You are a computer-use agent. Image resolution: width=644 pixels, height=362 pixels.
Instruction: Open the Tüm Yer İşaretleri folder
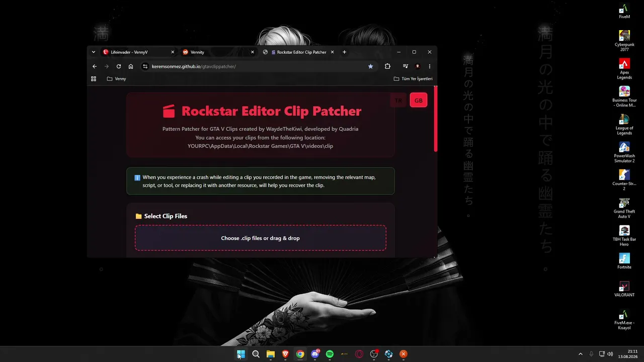pyautogui.click(x=413, y=79)
